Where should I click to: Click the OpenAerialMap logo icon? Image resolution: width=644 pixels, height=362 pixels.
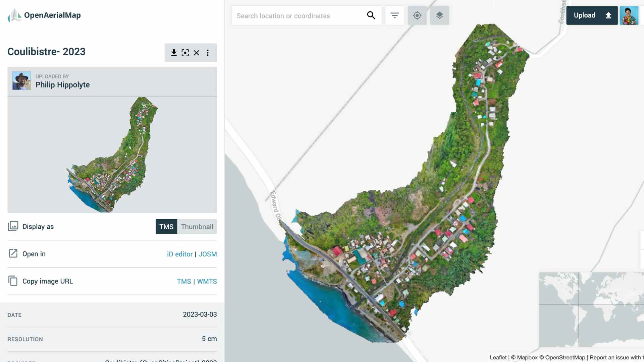(14, 15)
